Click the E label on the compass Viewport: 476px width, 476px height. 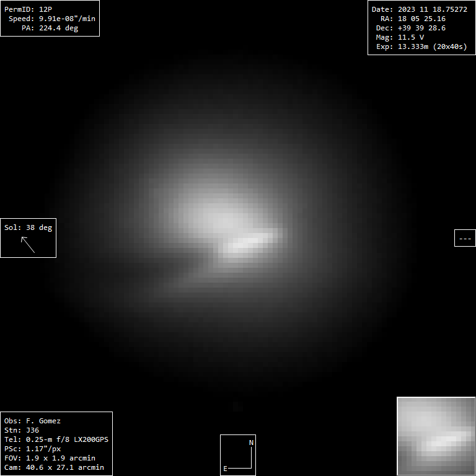click(x=225, y=469)
